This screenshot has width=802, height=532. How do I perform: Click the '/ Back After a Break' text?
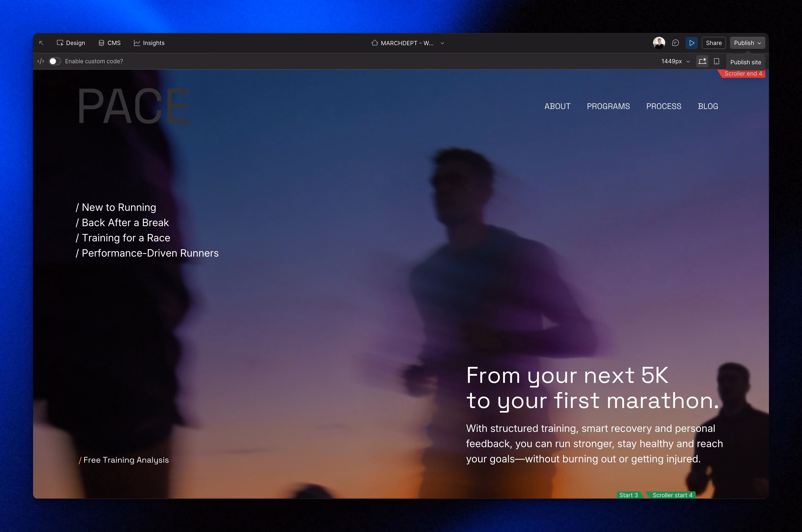click(122, 223)
